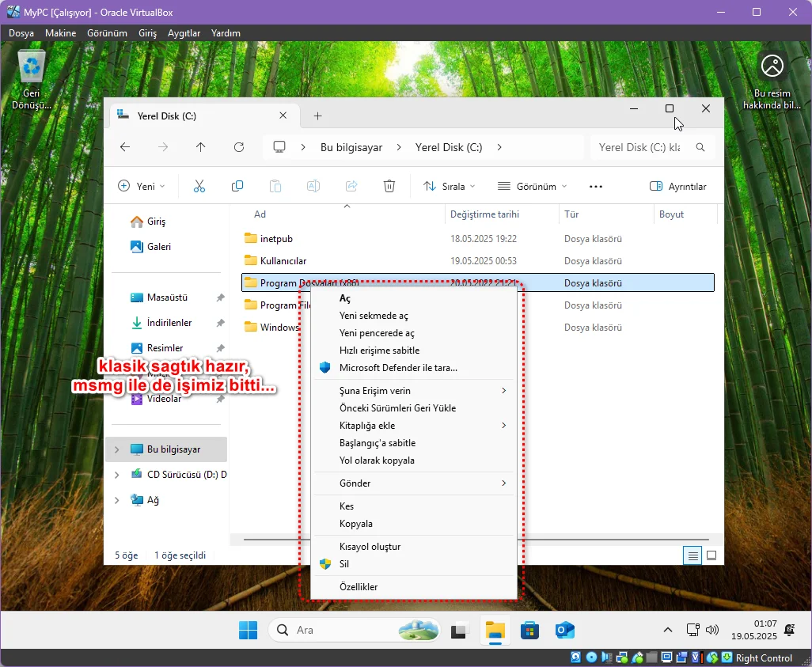812x667 pixels.
Task: Open VirtualBox Aygıtlar menu
Action: 184,33
